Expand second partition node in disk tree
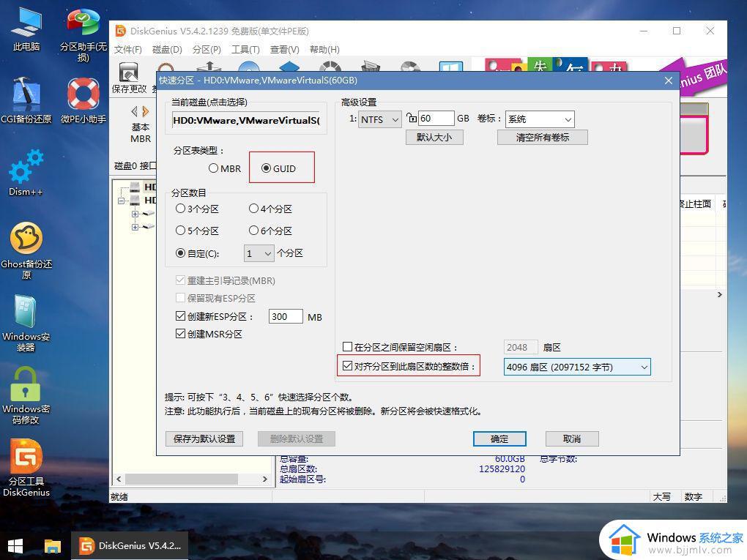This screenshot has height=560, width=747. click(135, 227)
